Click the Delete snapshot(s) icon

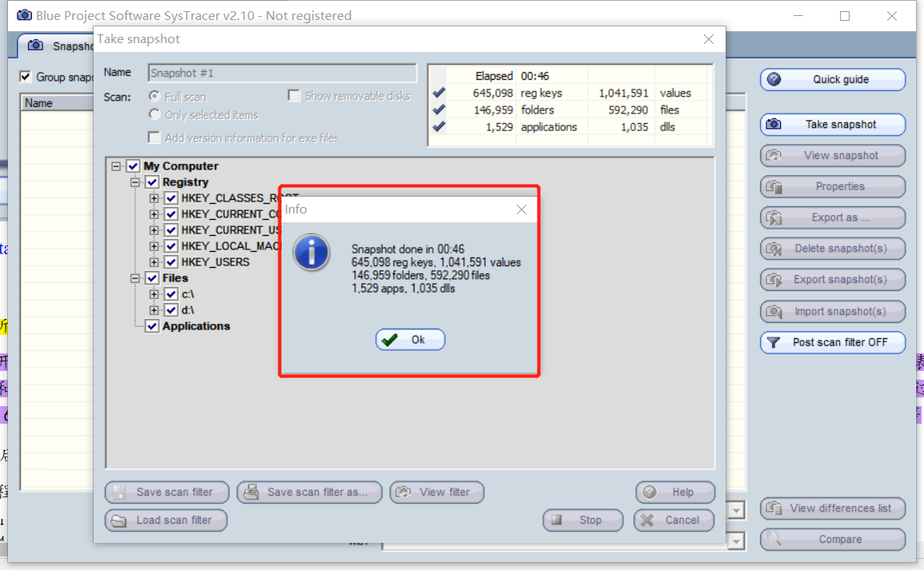(774, 249)
